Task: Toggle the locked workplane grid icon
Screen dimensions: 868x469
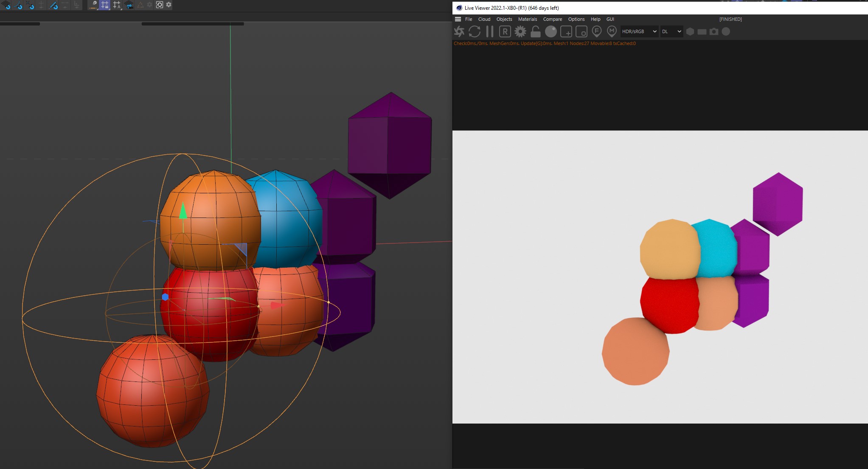Action: pos(105,5)
